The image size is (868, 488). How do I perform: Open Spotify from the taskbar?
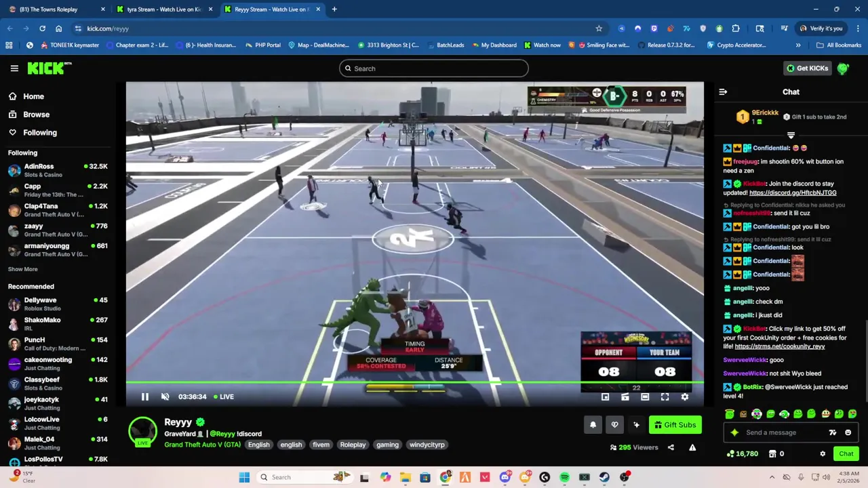click(564, 477)
